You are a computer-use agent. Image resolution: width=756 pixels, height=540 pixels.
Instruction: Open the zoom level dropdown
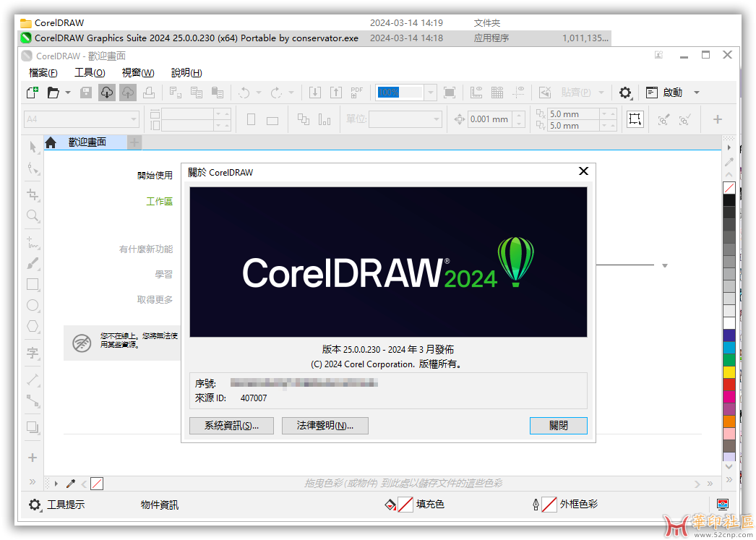click(x=431, y=93)
